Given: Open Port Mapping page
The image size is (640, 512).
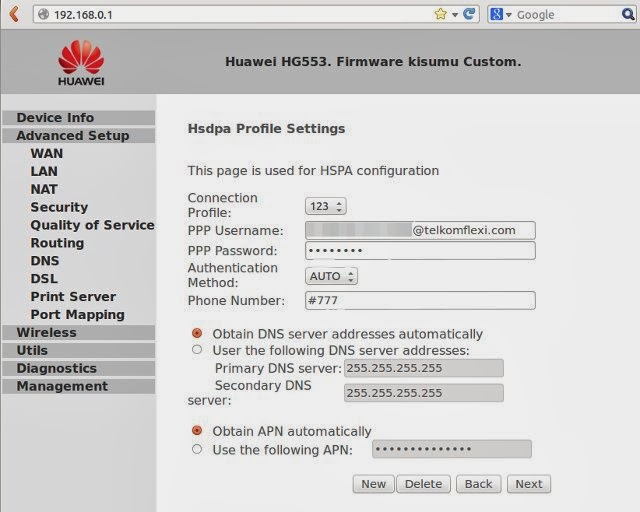Looking at the screenshot, I should [78, 315].
